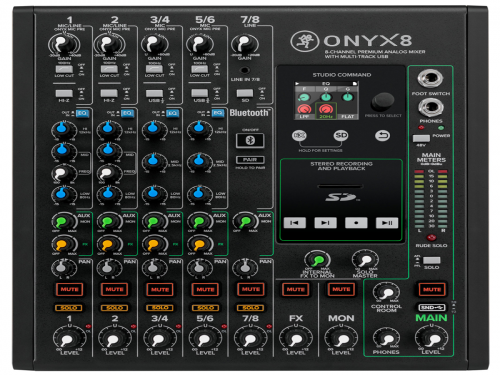Click the RUDE SOLO indicator light
The height and width of the screenshot is (375, 500).
click(x=431, y=237)
